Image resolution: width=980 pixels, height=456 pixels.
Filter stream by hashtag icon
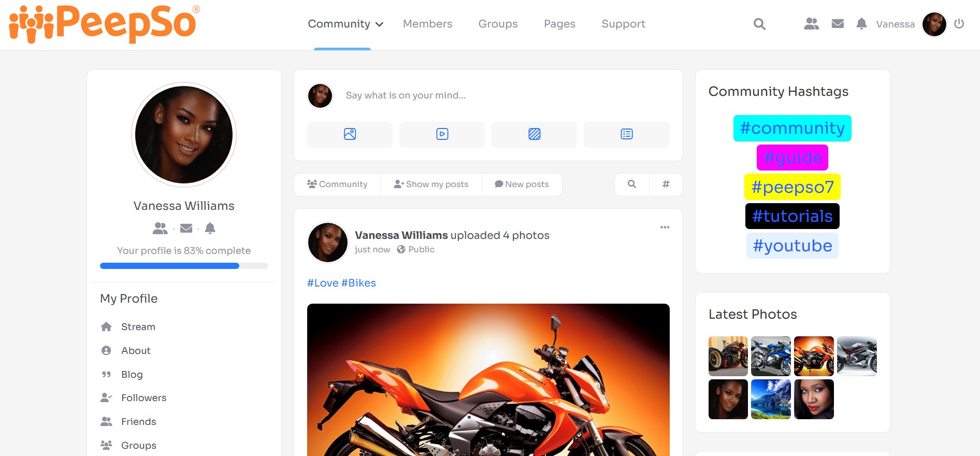(666, 184)
